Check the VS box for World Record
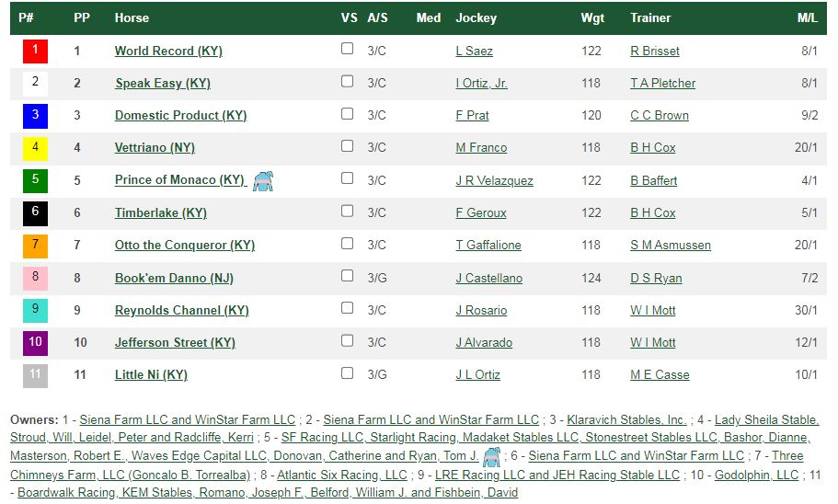 [348, 49]
